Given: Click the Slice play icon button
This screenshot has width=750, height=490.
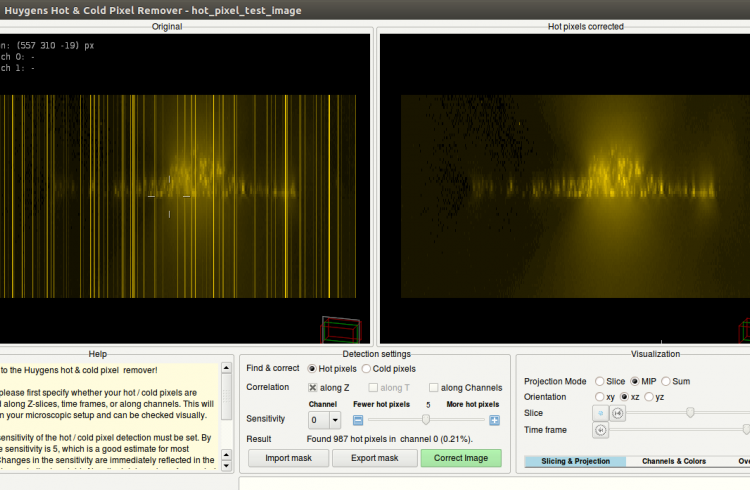Looking at the screenshot, I should 600,412.
